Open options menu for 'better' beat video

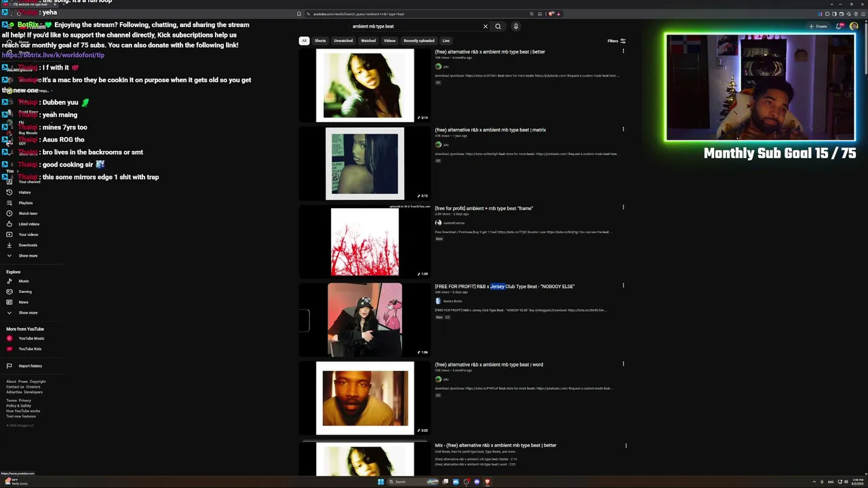pos(623,51)
